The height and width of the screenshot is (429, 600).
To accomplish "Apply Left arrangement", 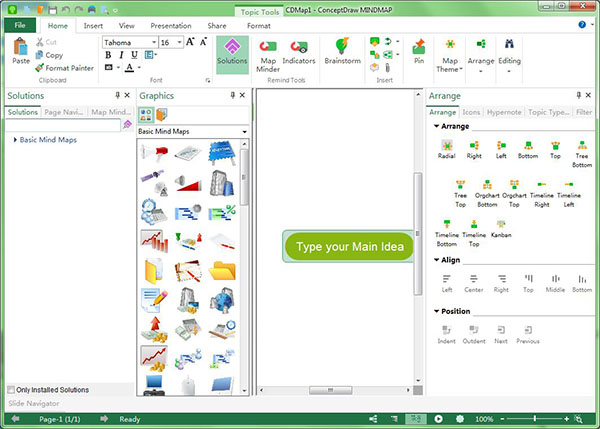I will point(501,149).
